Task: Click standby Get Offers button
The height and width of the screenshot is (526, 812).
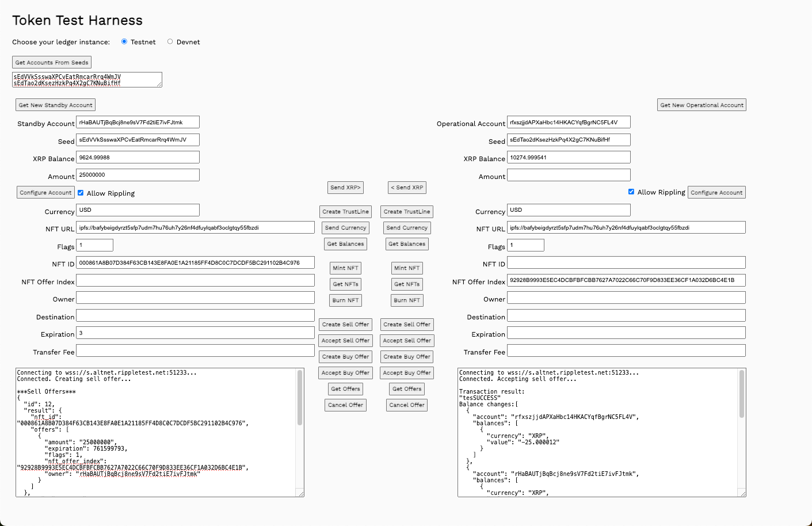Action: coord(345,389)
